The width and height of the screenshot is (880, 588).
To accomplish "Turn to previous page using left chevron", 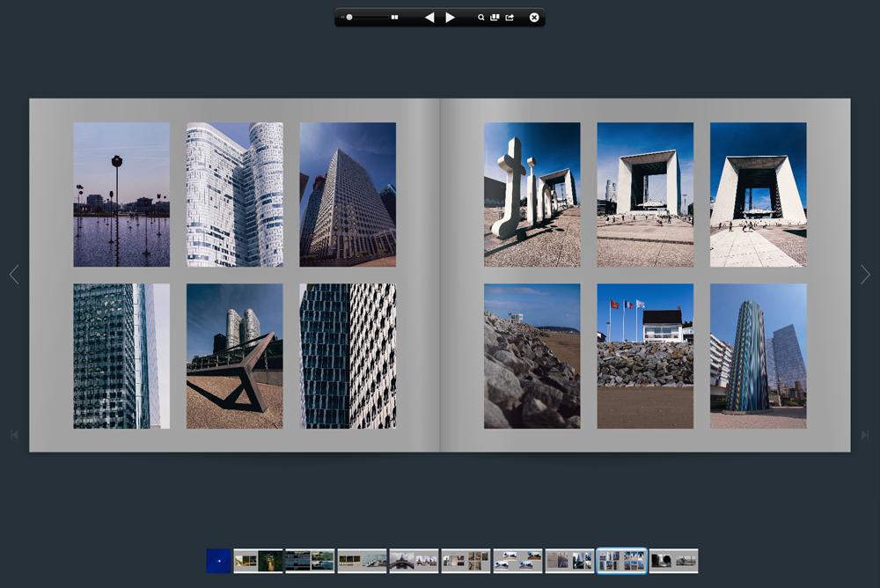I will (14, 276).
